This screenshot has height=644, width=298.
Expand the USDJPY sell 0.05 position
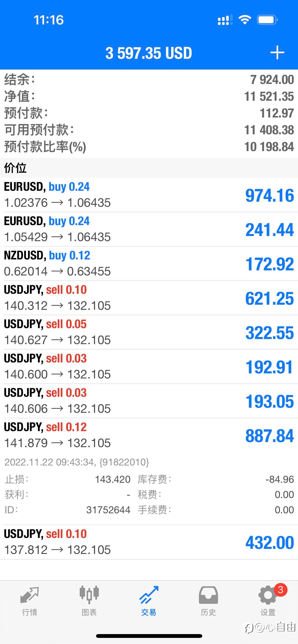coord(149,332)
